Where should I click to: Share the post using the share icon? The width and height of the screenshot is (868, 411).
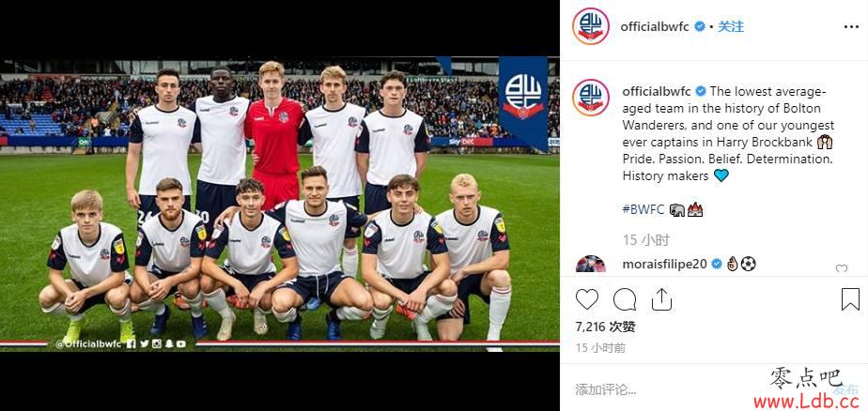click(661, 299)
